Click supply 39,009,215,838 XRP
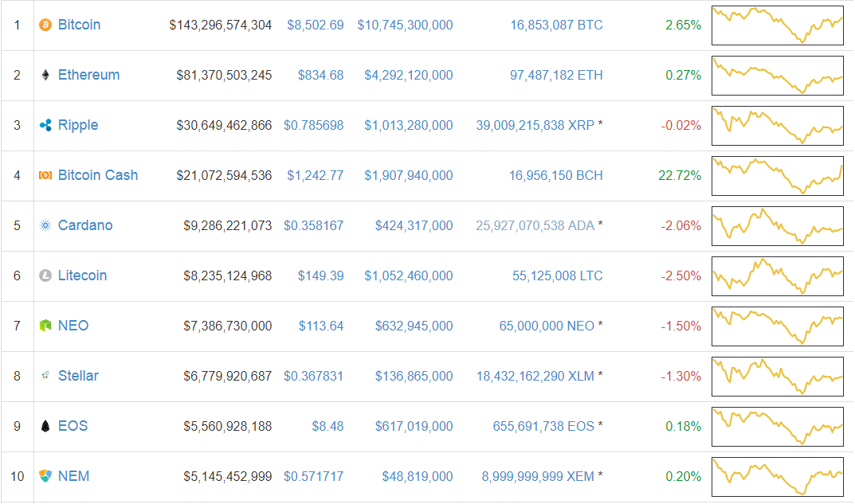Image resolution: width=855 pixels, height=504 pixels. [535, 125]
